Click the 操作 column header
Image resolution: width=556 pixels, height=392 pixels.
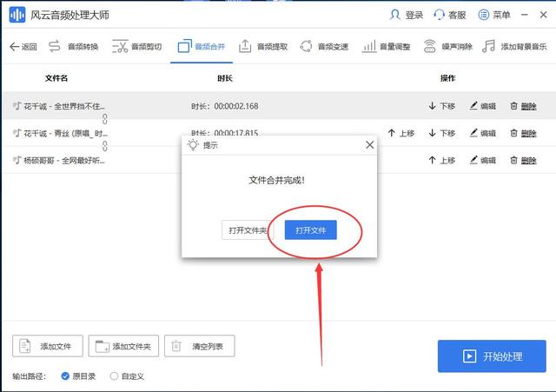[447, 78]
